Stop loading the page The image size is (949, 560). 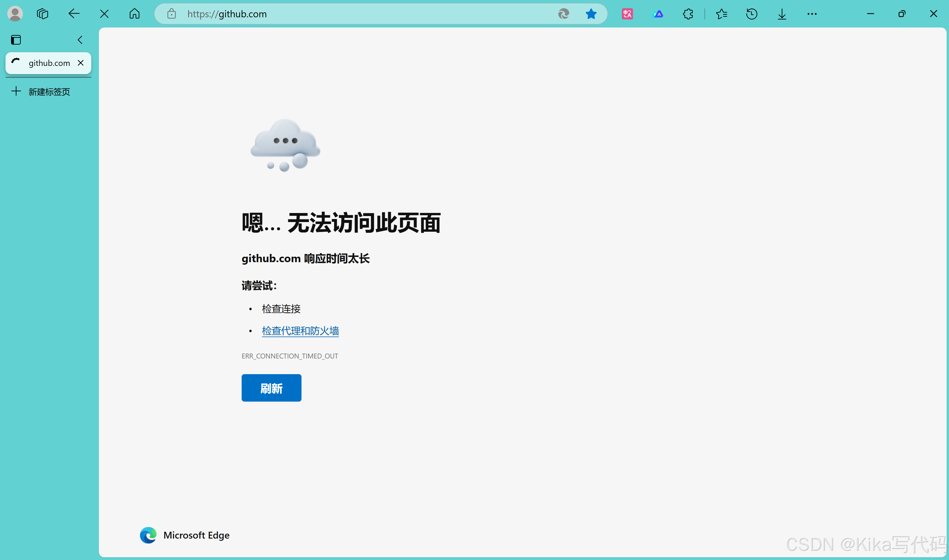105,14
